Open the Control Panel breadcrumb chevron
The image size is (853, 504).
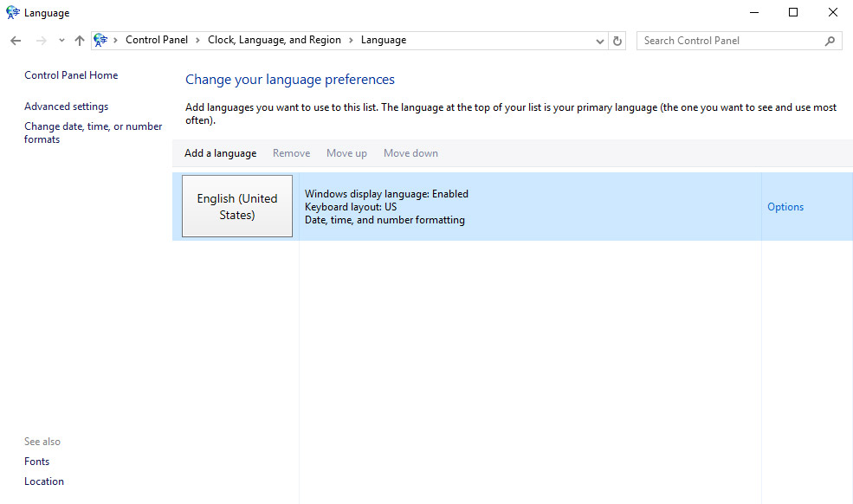tap(197, 40)
